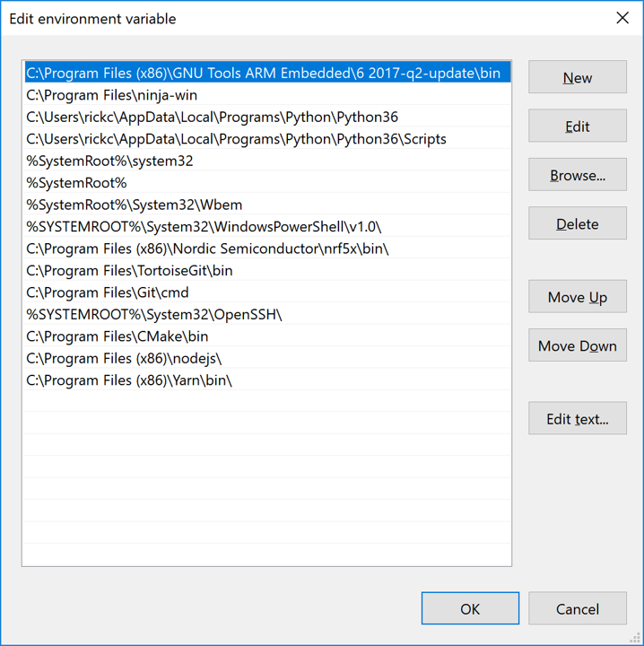Screen dimensions: 644x646
Task: Select the Nordic Semiconductor nrf5x path
Action: click(x=267, y=249)
